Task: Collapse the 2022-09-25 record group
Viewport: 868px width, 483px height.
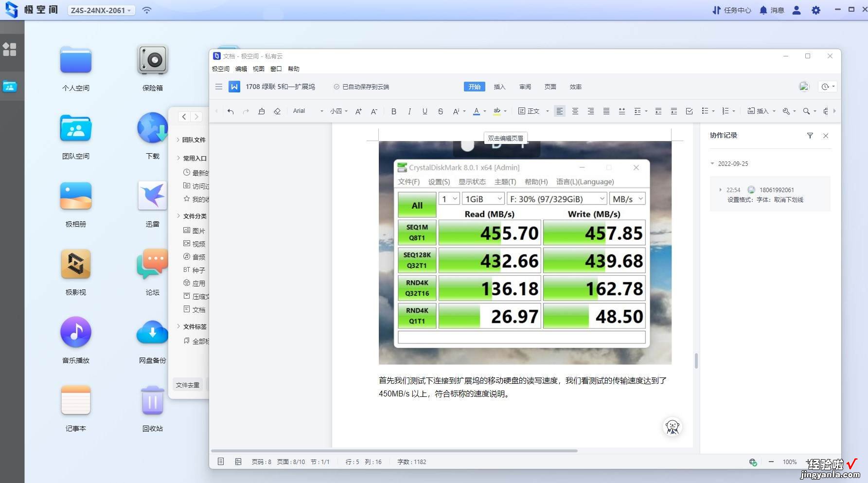Action: pos(713,163)
